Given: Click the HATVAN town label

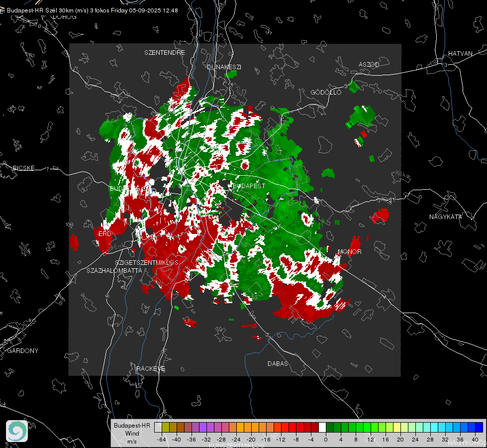Looking at the screenshot, I should 460,54.
